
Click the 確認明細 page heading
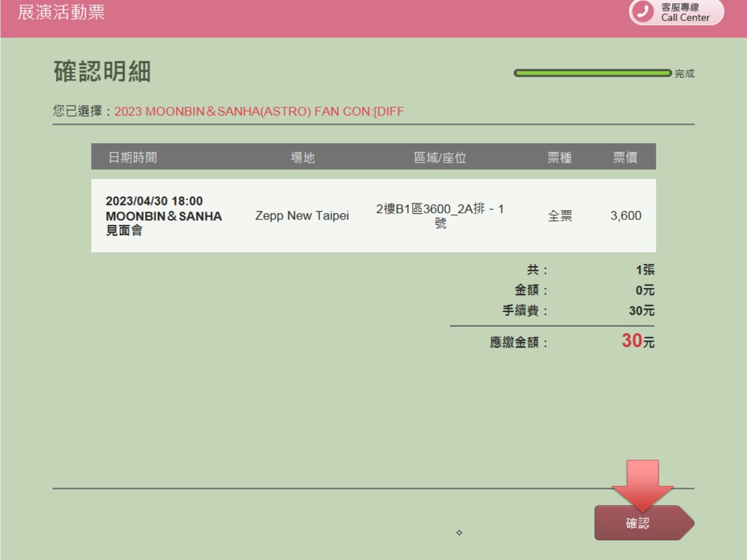click(102, 72)
